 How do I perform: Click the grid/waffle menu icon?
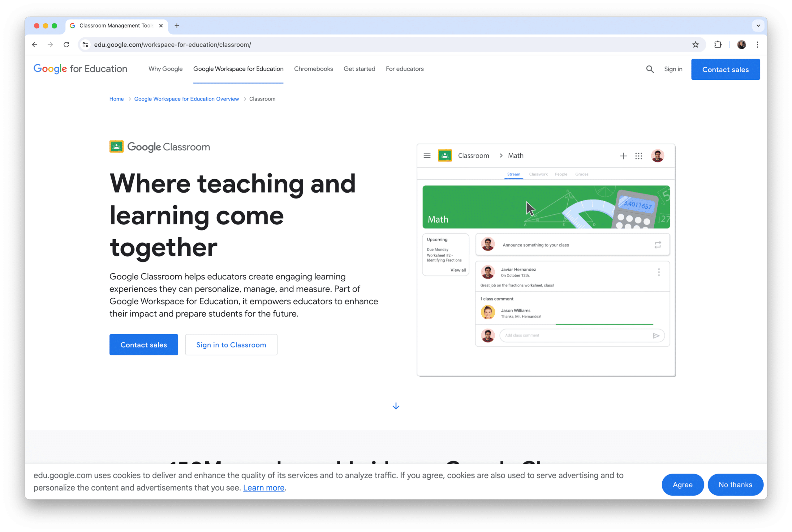coord(638,155)
